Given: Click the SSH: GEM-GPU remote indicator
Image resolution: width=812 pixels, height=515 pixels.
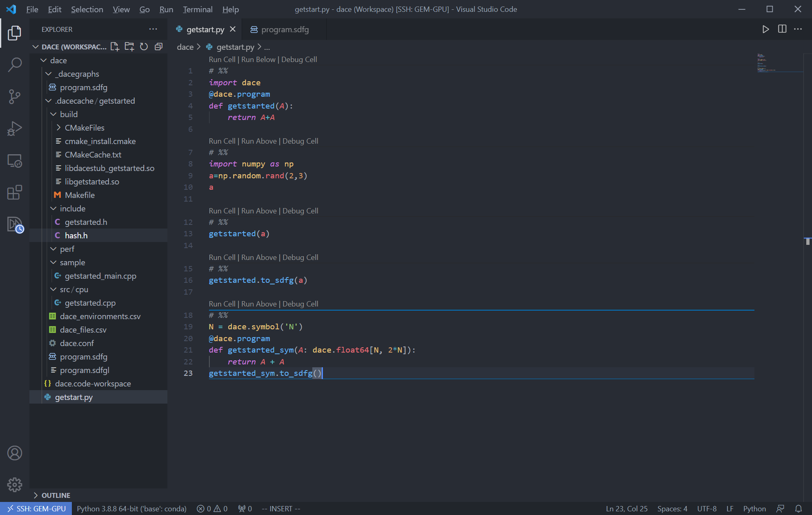Looking at the screenshot, I should pos(36,508).
